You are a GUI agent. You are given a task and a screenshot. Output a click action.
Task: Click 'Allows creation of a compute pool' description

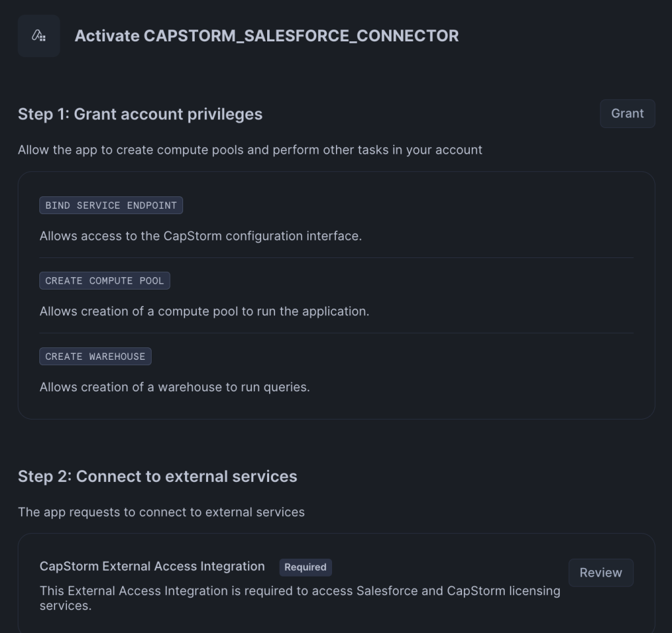click(x=204, y=311)
